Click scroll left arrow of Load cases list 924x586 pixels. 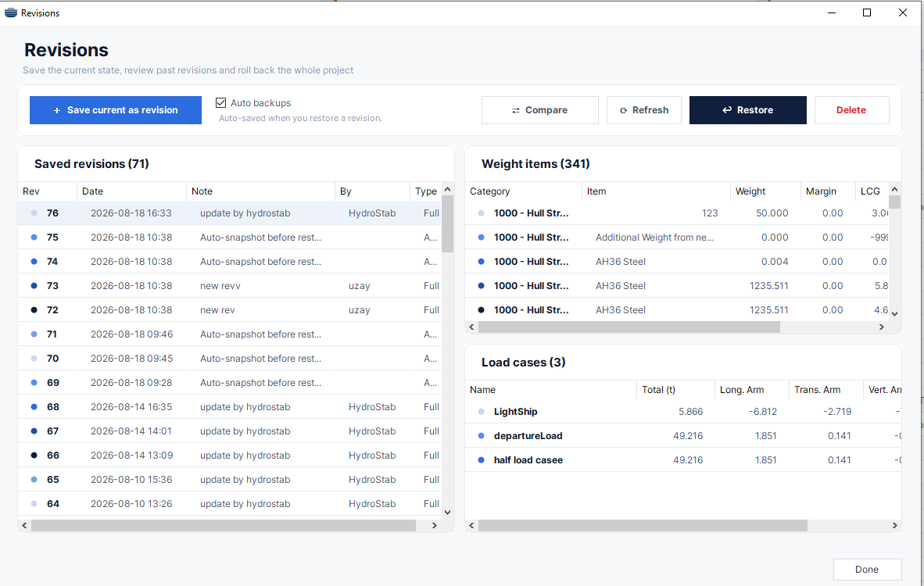click(x=471, y=525)
